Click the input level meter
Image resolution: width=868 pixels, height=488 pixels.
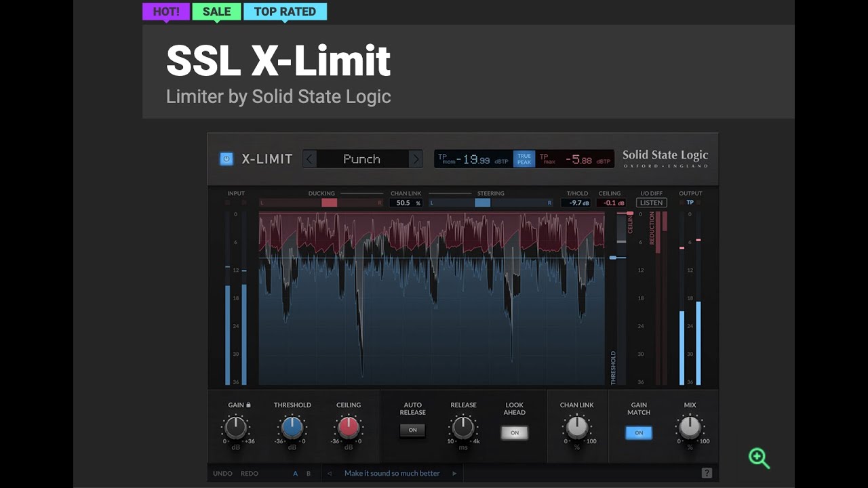(236, 298)
